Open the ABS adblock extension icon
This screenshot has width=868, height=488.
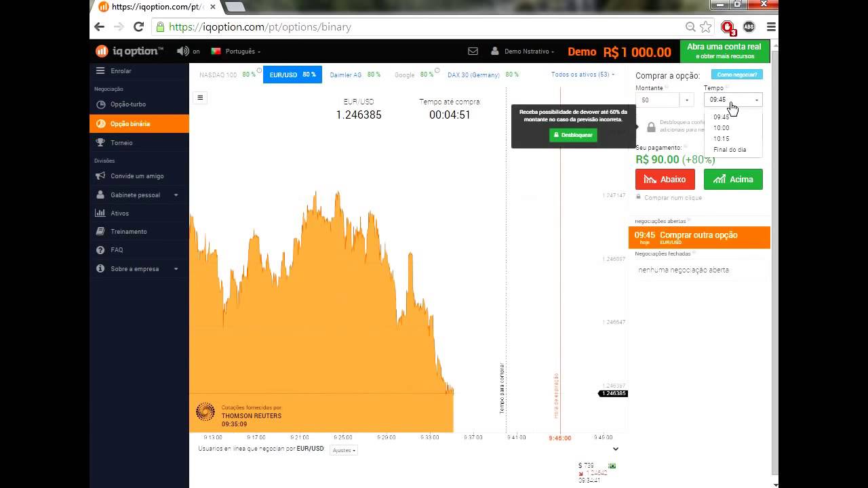749,27
